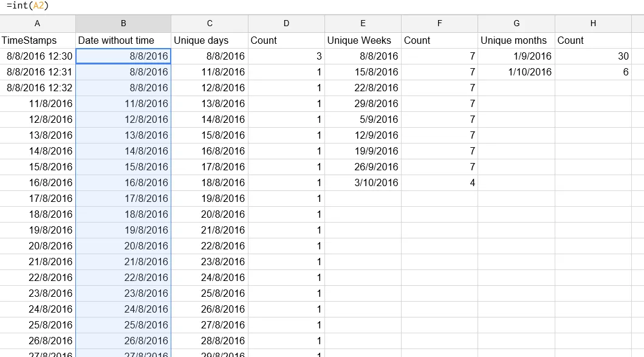Image resolution: width=644 pixels, height=357 pixels.
Task: Select the 'Unique months' header cell
Action: 516,40
